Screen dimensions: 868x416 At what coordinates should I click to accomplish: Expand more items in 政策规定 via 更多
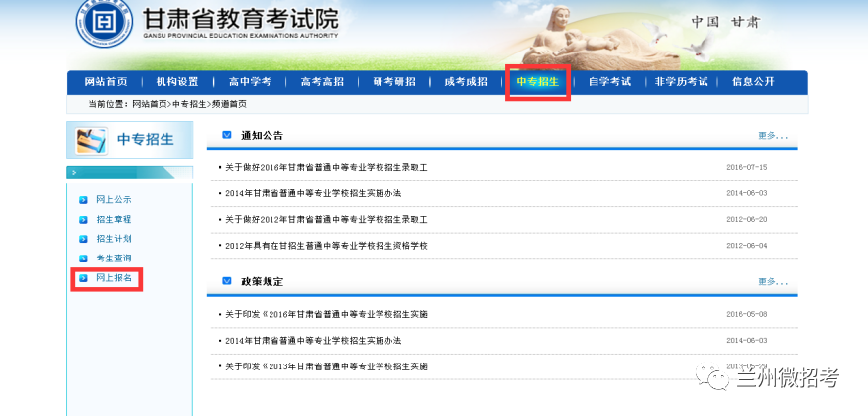tap(773, 282)
